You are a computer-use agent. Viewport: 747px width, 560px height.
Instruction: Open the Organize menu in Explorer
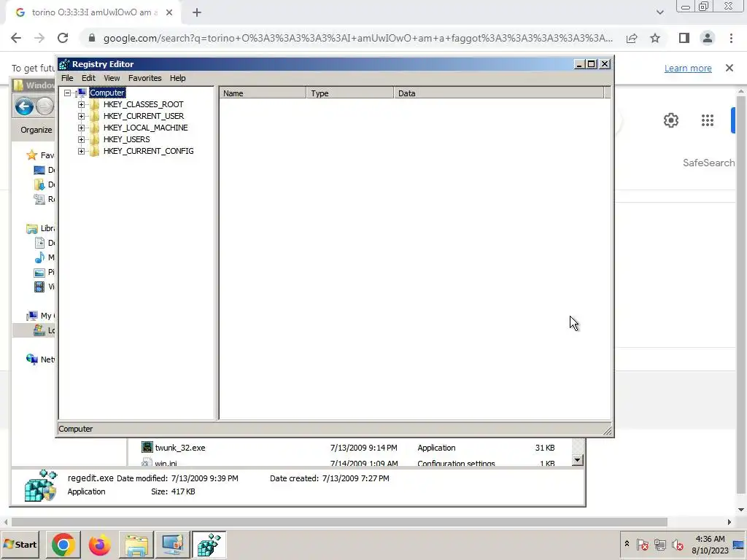(x=36, y=130)
